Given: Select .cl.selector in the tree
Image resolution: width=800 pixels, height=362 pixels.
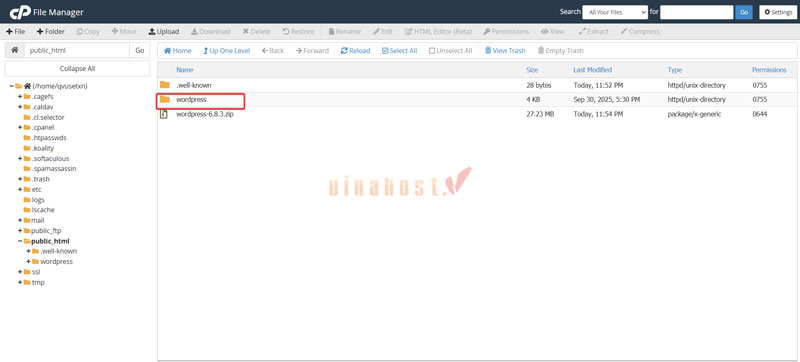Looking at the screenshot, I should coord(48,117).
